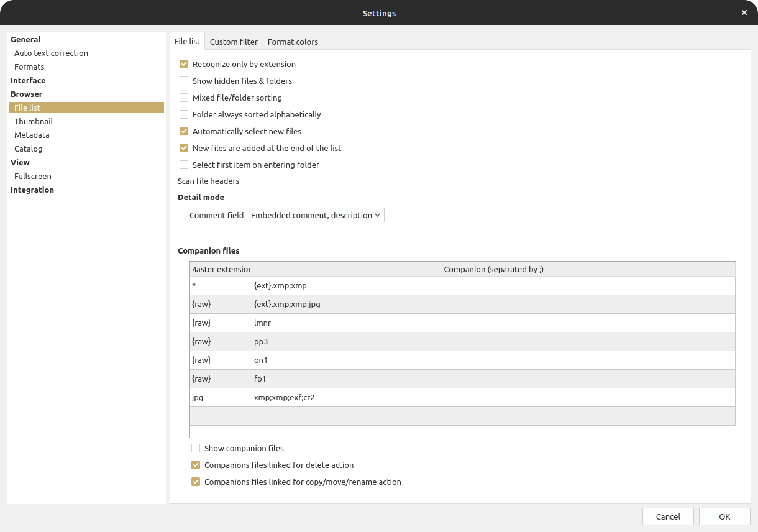Click the Cancel button
The image size is (758, 532).
(668, 516)
